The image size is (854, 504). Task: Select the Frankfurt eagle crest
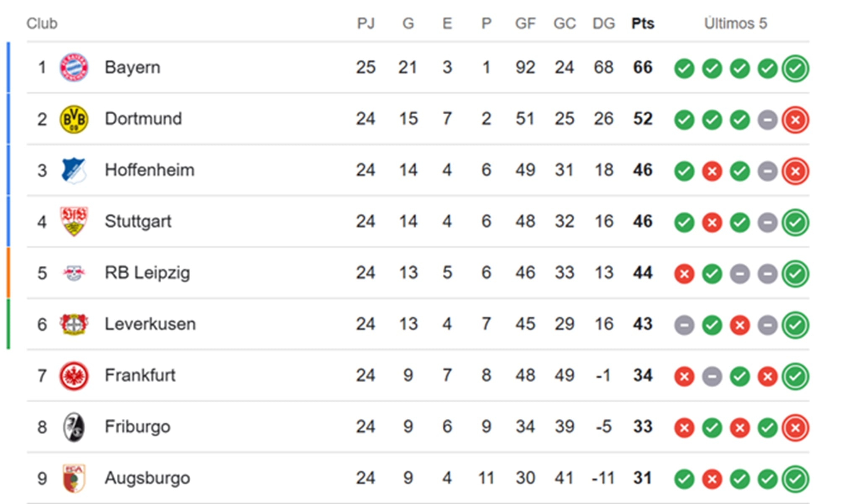click(74, 375)
